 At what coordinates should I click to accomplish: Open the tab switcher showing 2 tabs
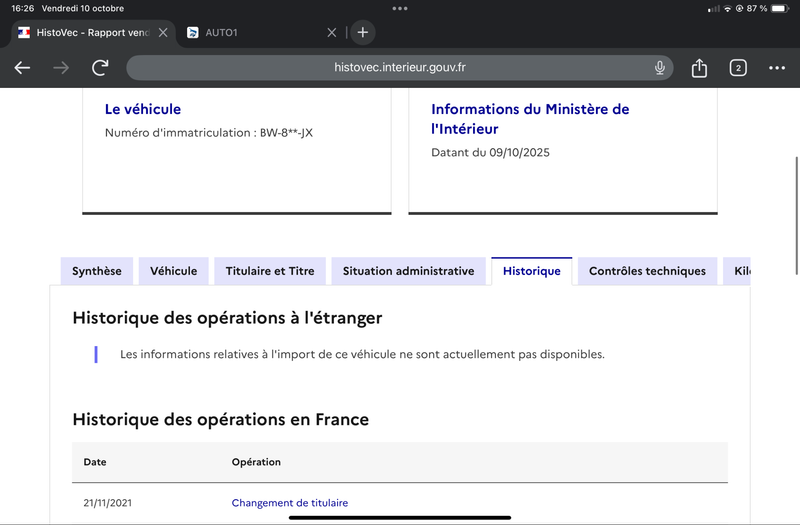[738, 68]
